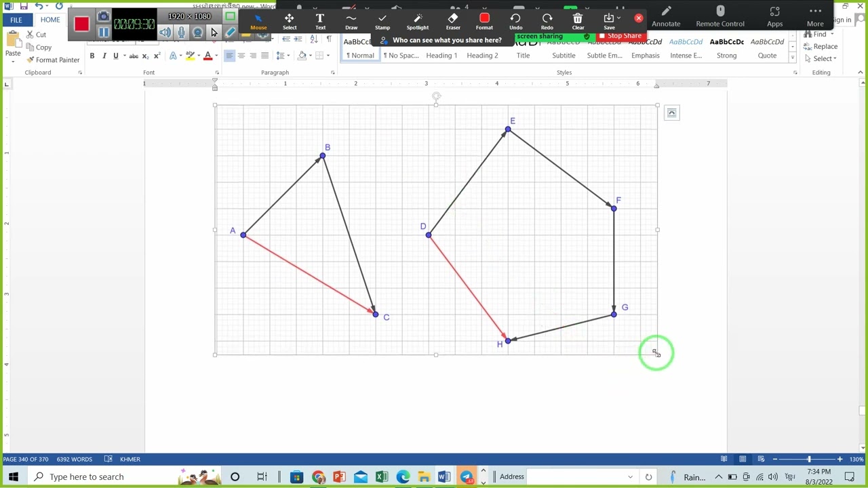
Task: Toggle Superscript formatting
Action: (157, 56)
